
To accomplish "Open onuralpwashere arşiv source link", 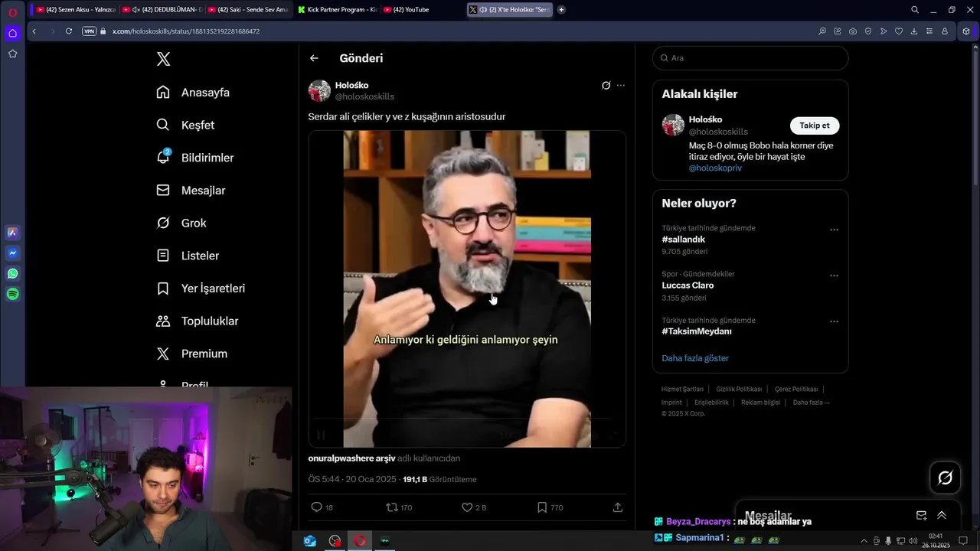I will pyautogui.click(x=351, y=458).
